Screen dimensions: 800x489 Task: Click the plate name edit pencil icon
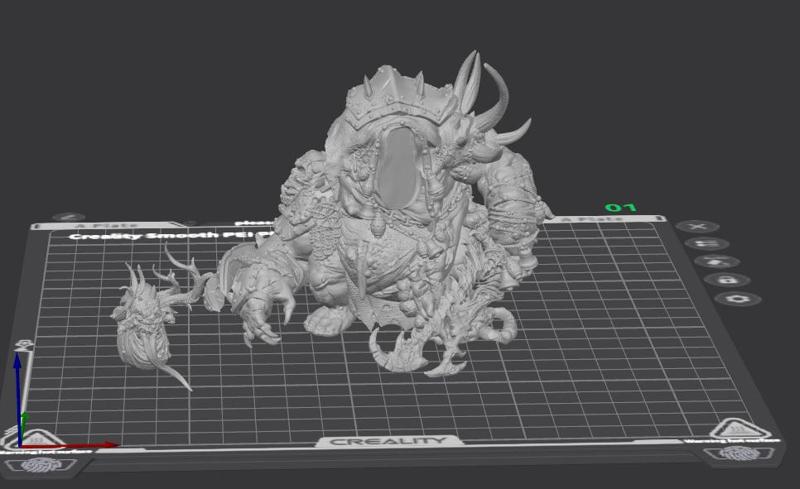(x=68, y=217)
